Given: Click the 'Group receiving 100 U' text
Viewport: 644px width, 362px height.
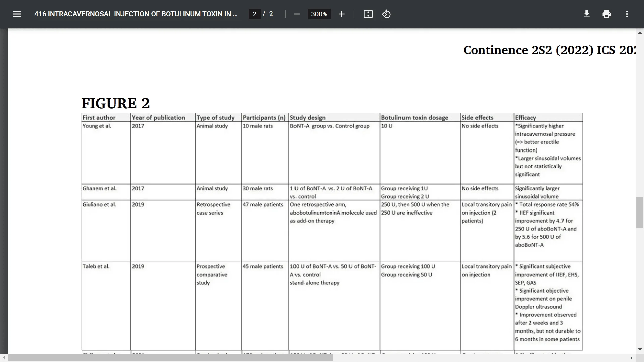Looking at the screenshot, I should [408, 266].
